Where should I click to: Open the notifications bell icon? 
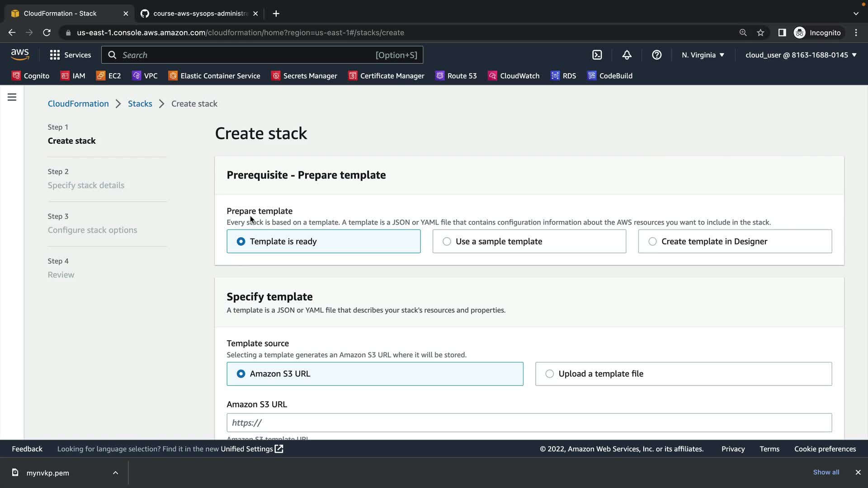click(x=627, y=55)
